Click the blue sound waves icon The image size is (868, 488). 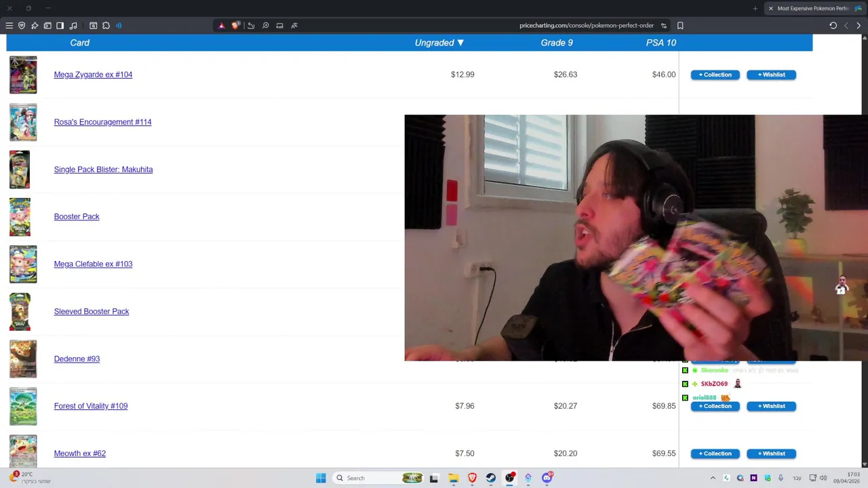tap(119, 26)
